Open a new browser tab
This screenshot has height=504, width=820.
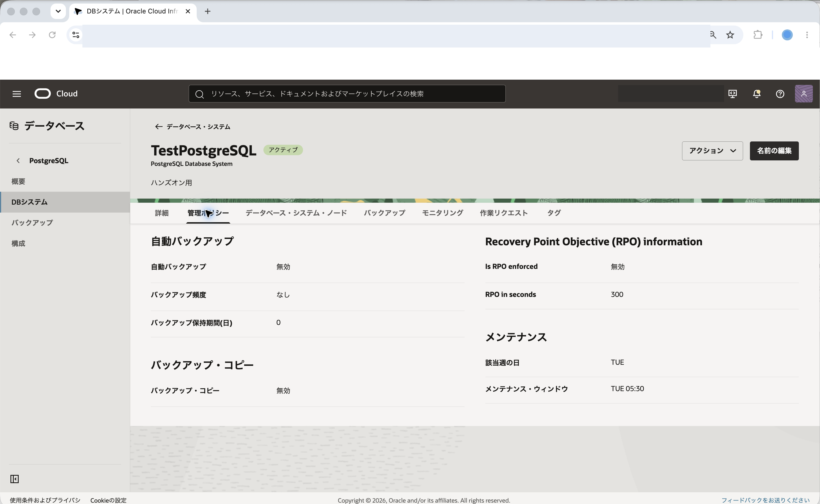207,11
